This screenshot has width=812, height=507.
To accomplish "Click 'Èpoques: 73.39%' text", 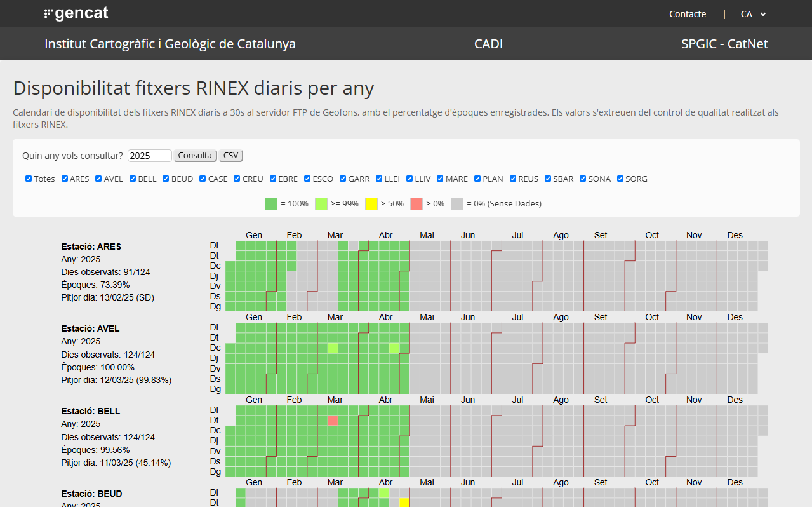I will (96, 285).
